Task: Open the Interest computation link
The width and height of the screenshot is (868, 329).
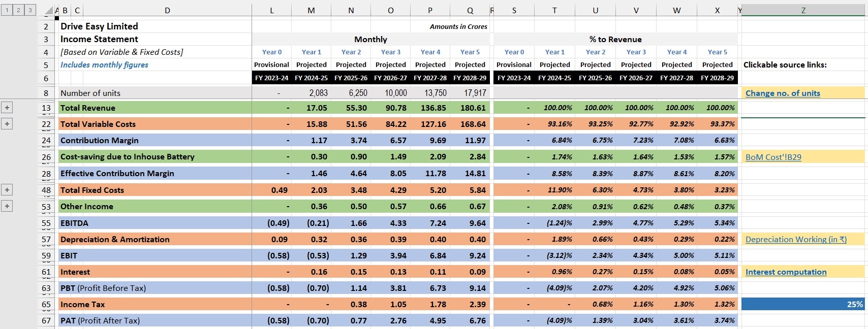Action: click(x=786, y=272)
